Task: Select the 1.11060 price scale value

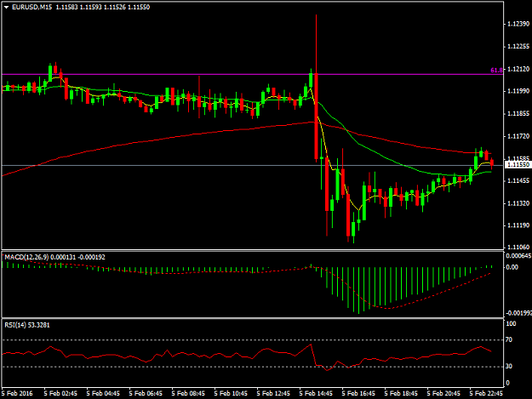Action: click(x=518, y=247)
